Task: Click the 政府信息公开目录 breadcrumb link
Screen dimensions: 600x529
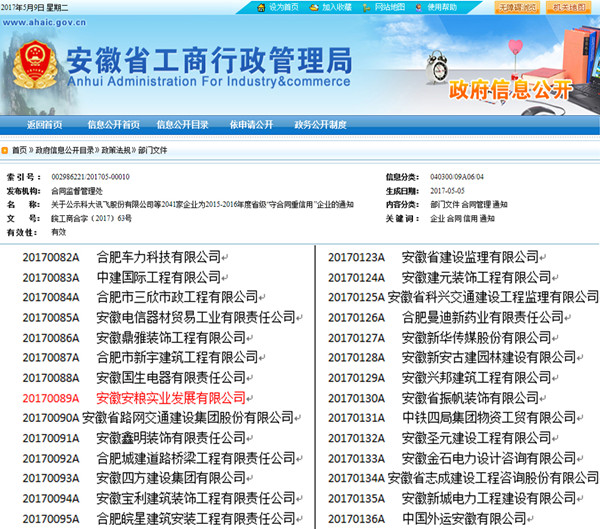Action: coord(65,150)
